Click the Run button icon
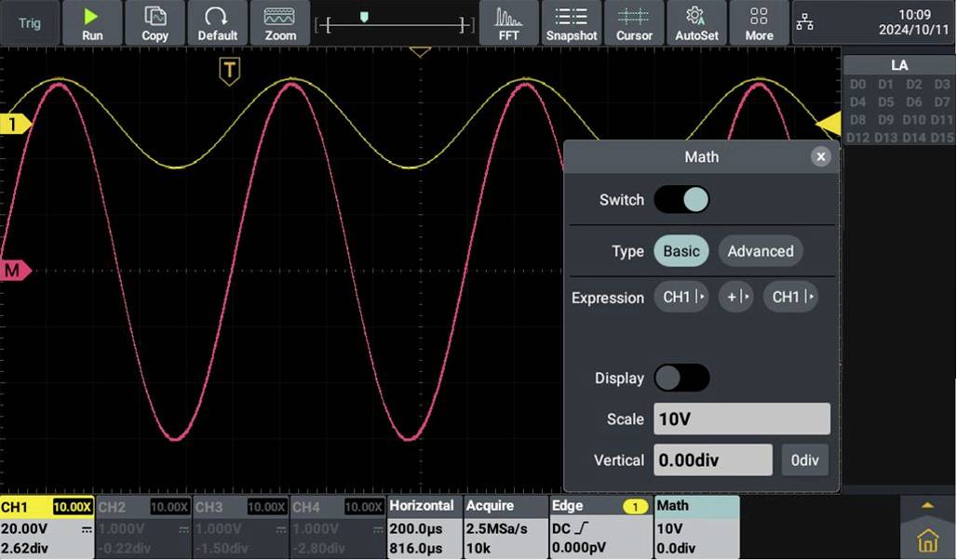957x560 pixels. [x=91, y=22]
